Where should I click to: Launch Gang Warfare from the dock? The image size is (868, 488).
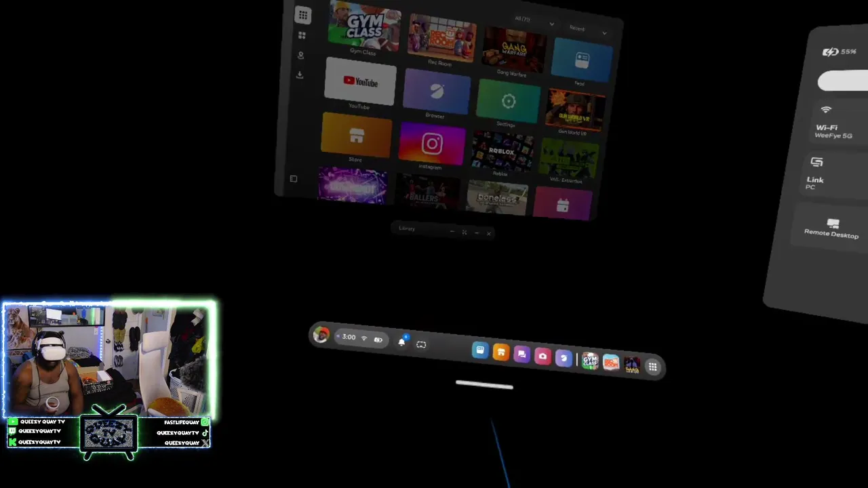coord(632,365)
